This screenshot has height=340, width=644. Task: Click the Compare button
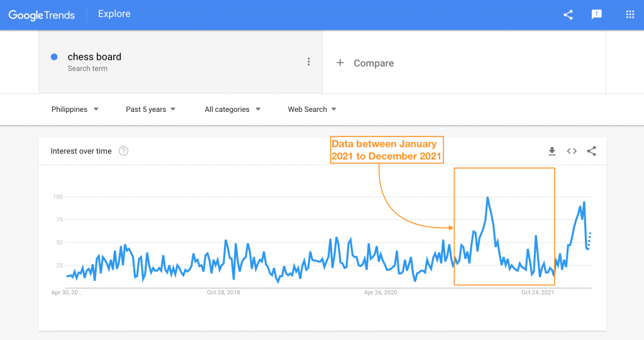click(x=373, y=63)
